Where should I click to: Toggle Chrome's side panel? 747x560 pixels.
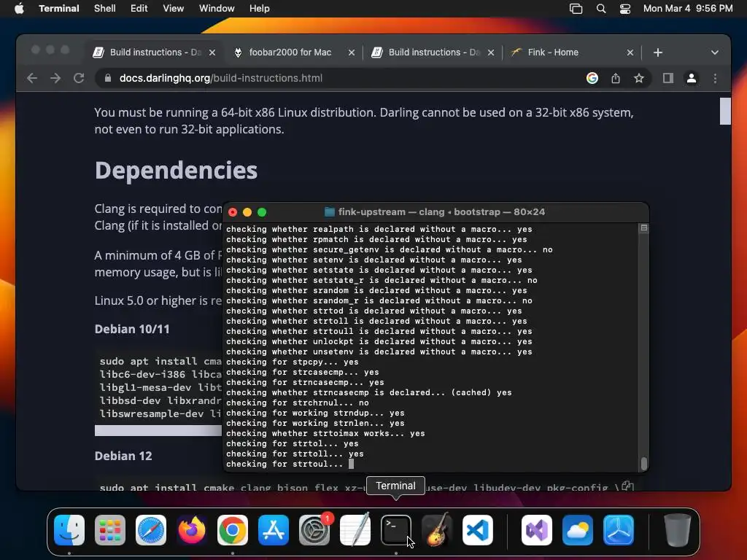pyautogui.click(x=668, y=78)
